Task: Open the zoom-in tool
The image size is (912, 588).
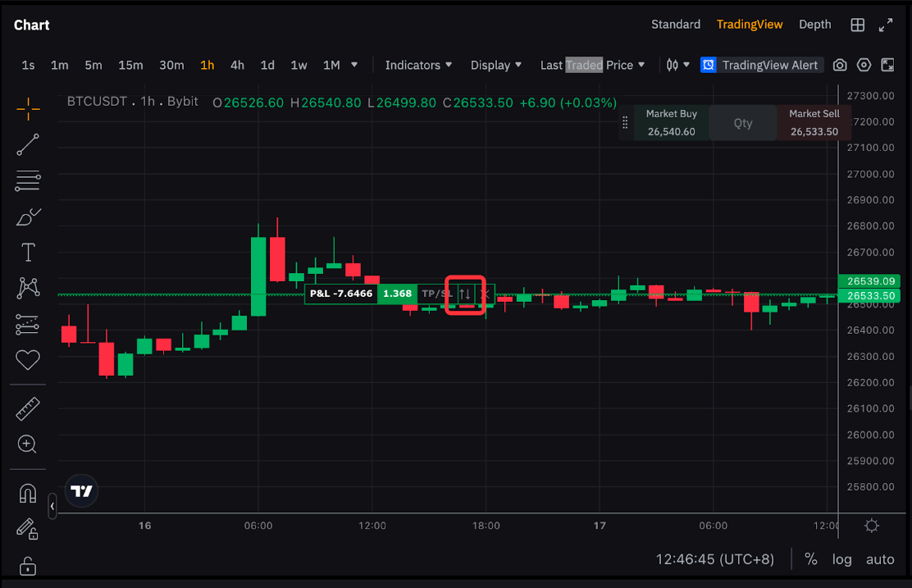Action: (x=28, y=444)
